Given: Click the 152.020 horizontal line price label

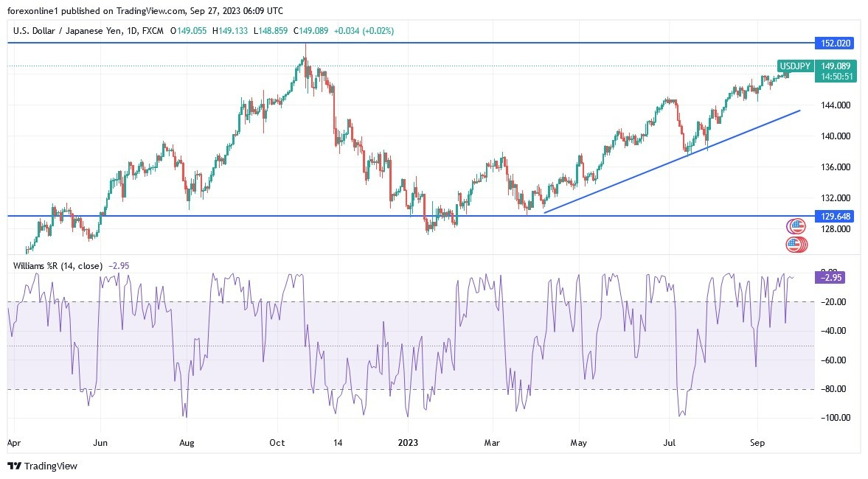Looking at the screenshot, I should tap(835, 43).
